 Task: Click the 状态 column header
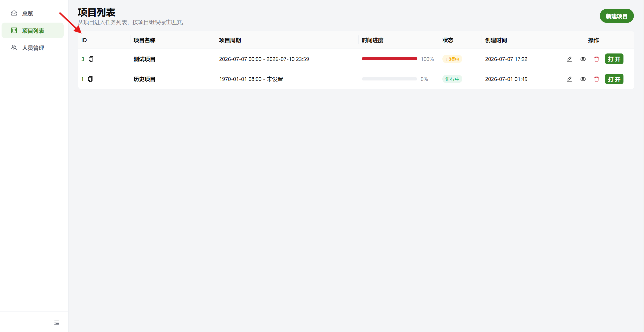click(448, 40)
